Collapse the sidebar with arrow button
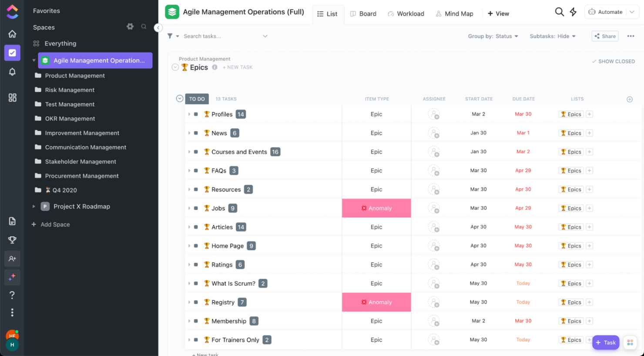Image resolution: width=644 pixels, height=356 pixels. click(x=158, y=27)
